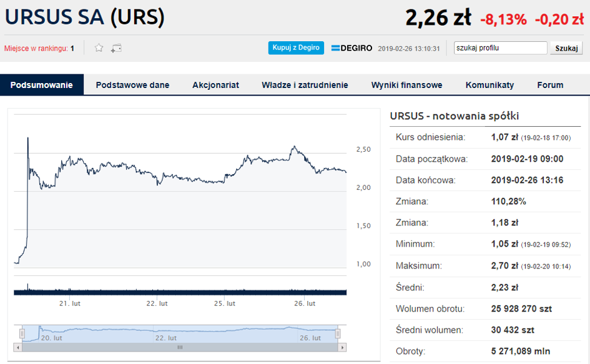This screenshot has width=590, height=364.
Task: Click the DEGIRO logo
Action: (352, 48)
